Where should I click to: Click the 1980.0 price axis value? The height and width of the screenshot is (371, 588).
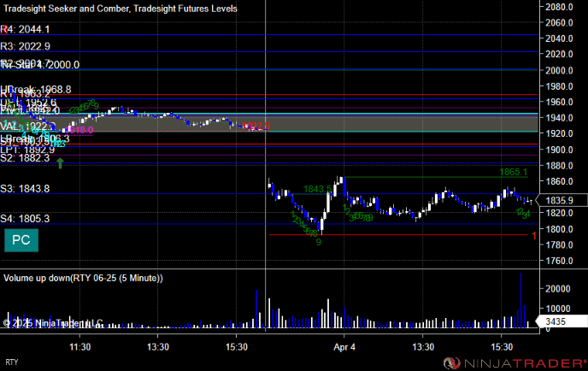pos(559,85)
